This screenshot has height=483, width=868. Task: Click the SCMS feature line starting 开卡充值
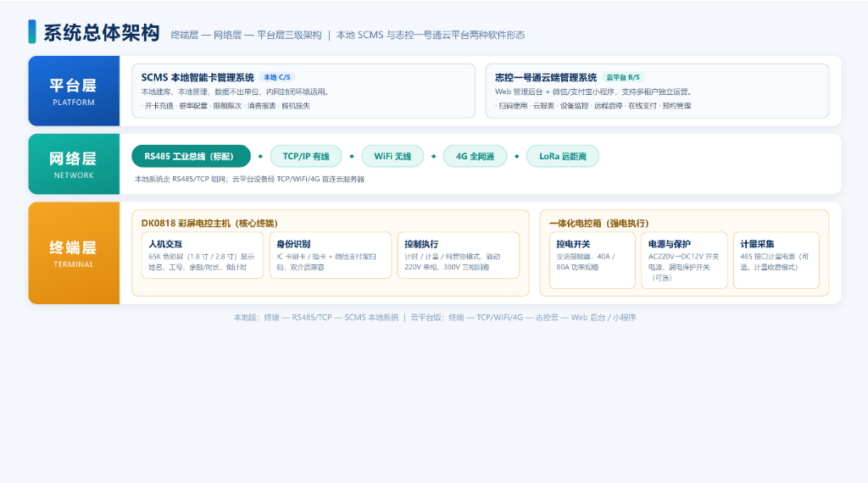point(225,106)
